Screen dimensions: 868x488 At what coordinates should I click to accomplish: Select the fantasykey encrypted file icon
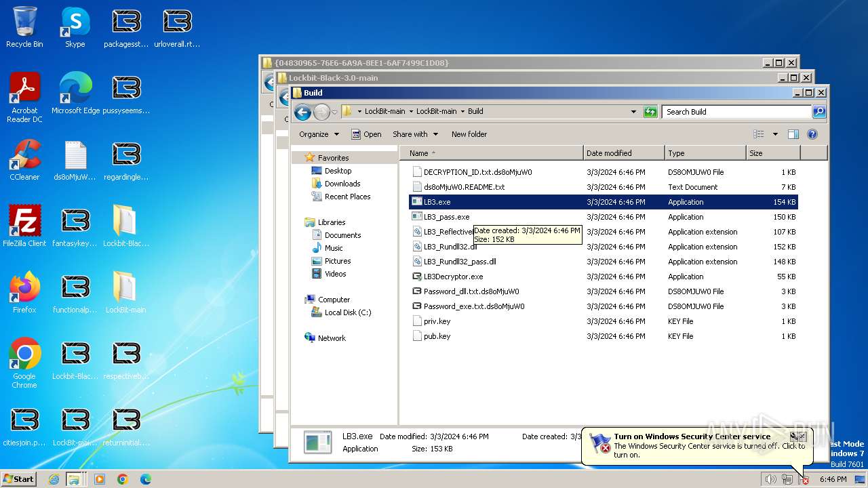click(x=75, y=226)
